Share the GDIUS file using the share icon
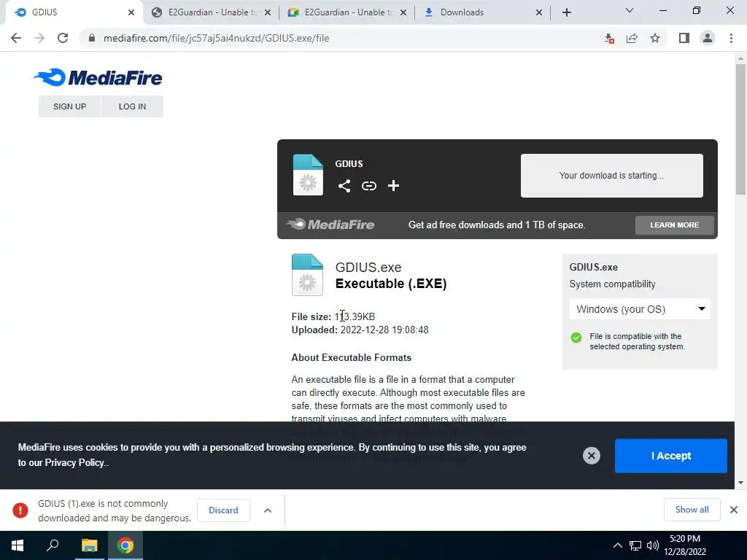Screen dimensions: 747x560 click(x=344, y=186)
